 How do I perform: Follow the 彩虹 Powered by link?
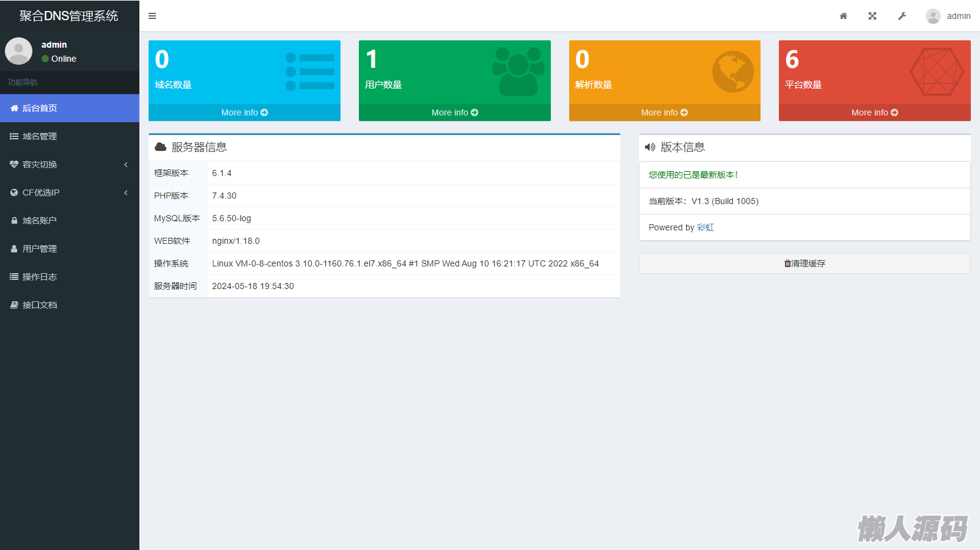(x=706, y=227)
